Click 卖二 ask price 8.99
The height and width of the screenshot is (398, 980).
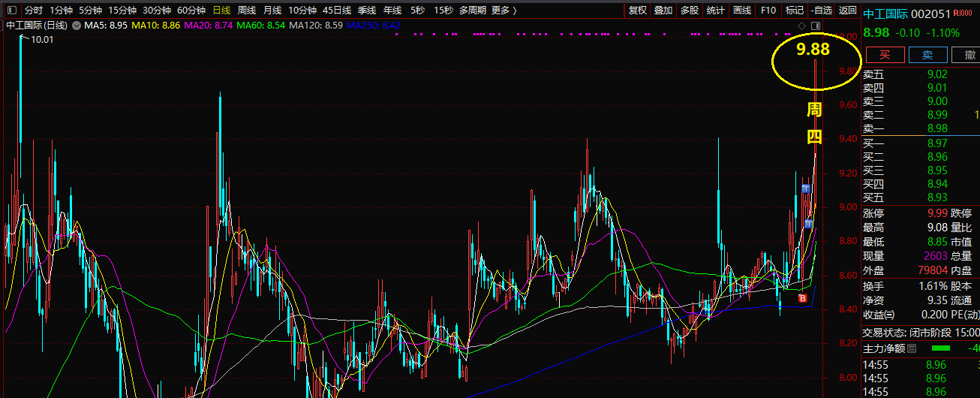coord(937,115)
